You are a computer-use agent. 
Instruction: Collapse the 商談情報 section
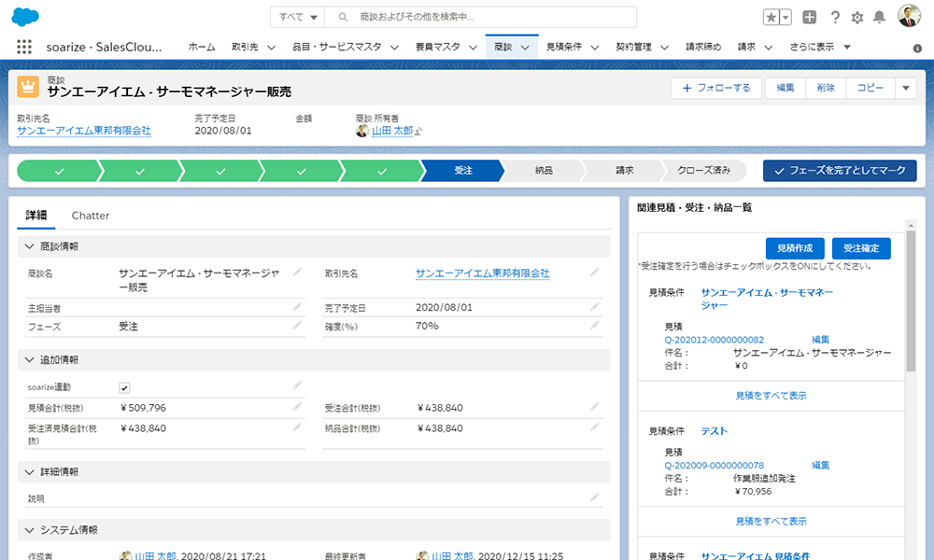(x=28, y=246)
